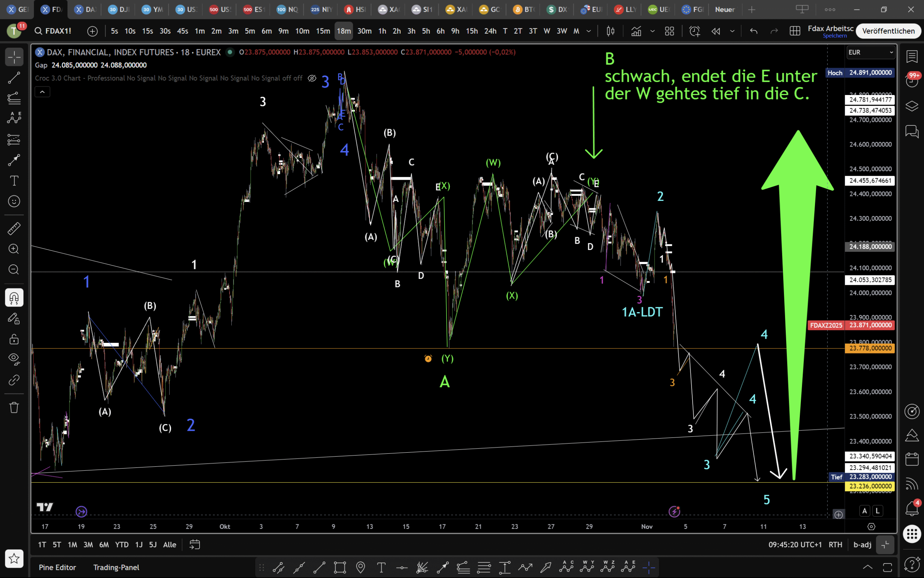Select the trend line drawing tool

14,78
